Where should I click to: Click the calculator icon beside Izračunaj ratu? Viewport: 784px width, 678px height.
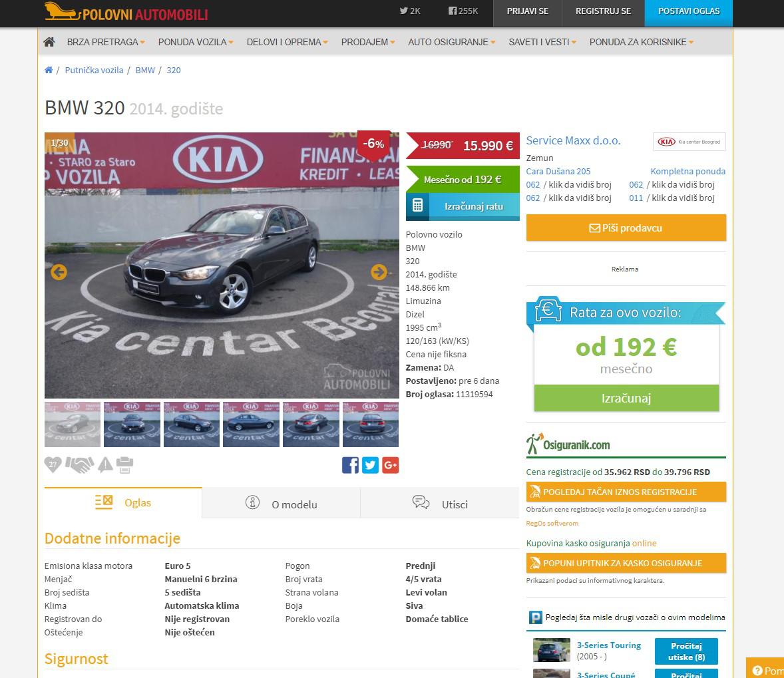point(417,206)
